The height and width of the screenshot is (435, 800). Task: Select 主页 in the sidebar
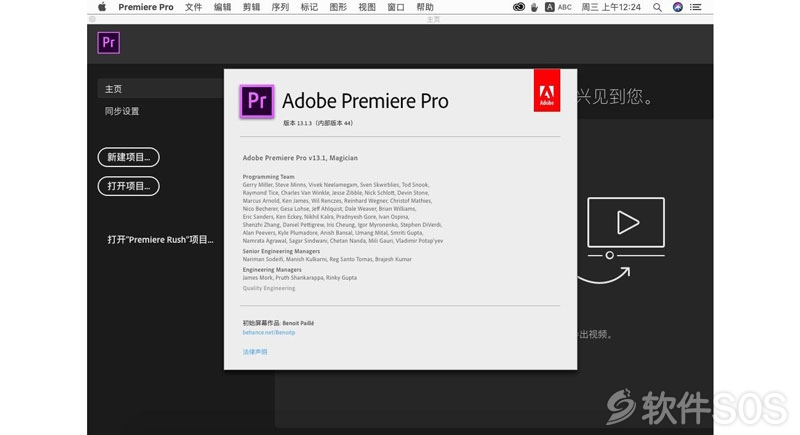click(160, 89)
